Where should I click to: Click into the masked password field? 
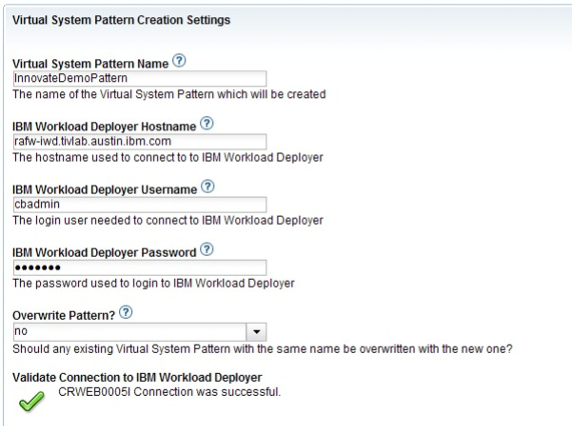click(x=140, y=268)
